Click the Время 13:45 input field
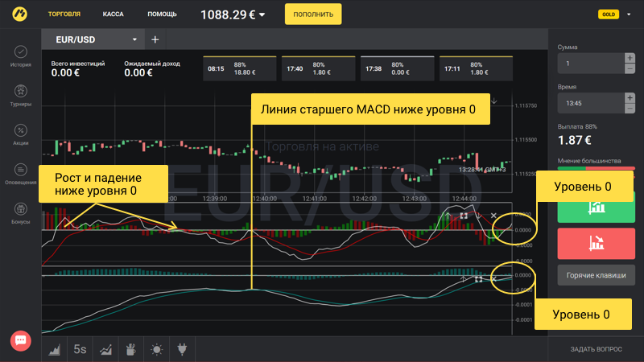The image size is (644, 362). click(591, 103)
